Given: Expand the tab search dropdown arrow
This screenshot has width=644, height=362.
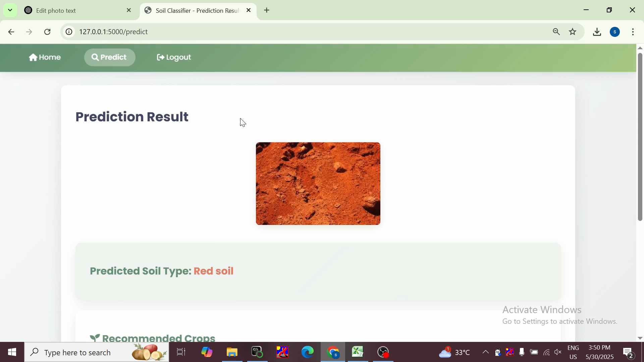Looking at the screenshot, I should [x=10, y=10].
